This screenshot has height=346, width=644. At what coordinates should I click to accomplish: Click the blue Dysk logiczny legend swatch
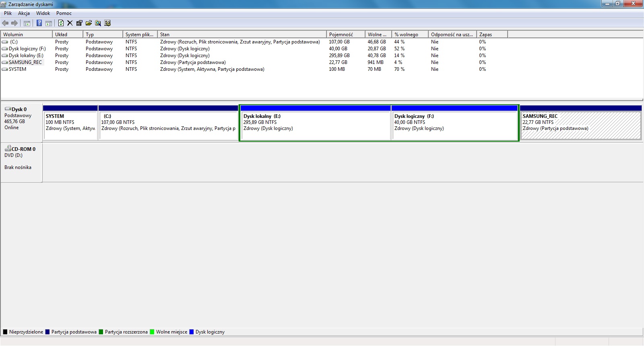(192, 332)
